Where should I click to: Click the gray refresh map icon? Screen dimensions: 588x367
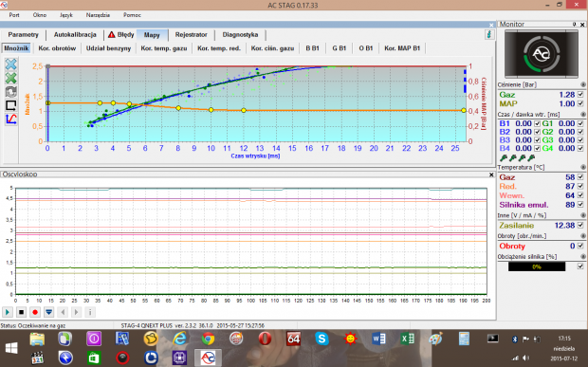pos(10,92)
